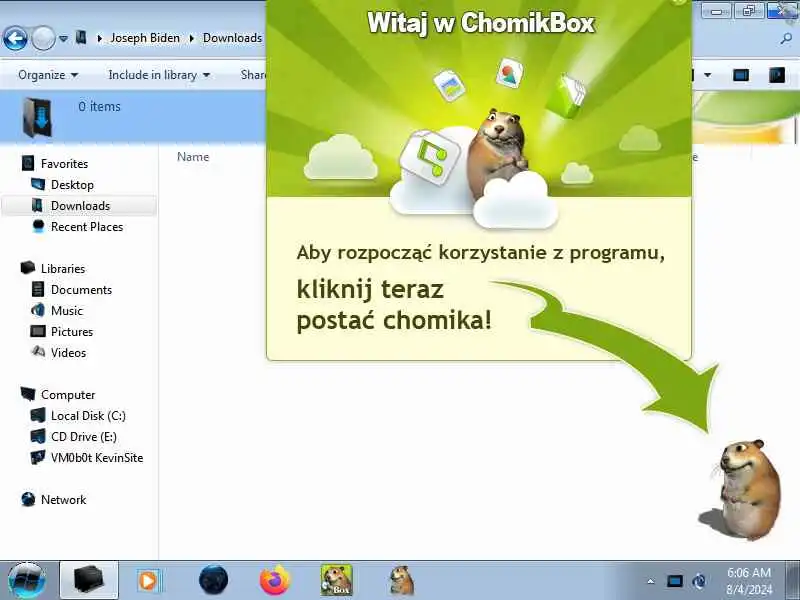Select Libraries in the navigation pane
The height and width of the screenshot is (600, 800).
[63, 268]
